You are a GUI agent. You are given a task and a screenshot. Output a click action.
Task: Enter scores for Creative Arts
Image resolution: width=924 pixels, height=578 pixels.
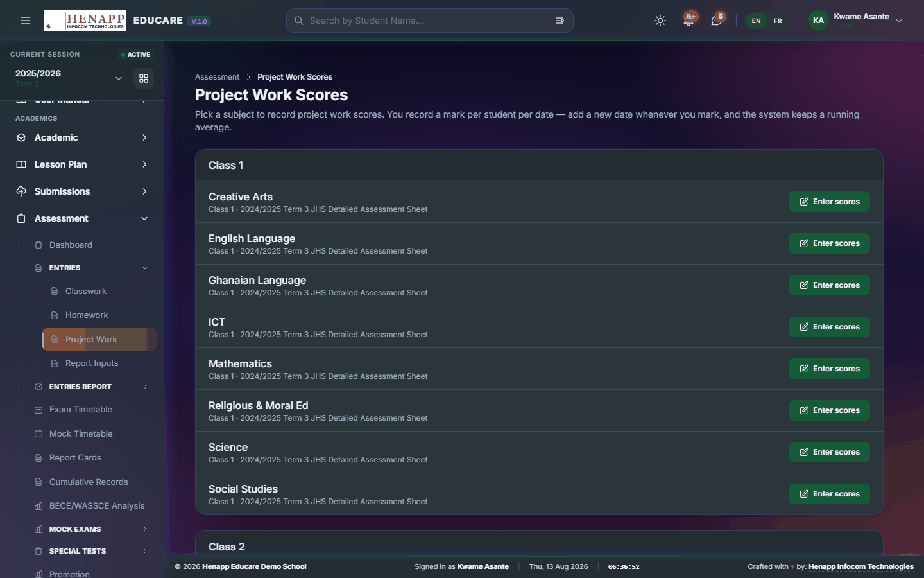coord(829,202)
